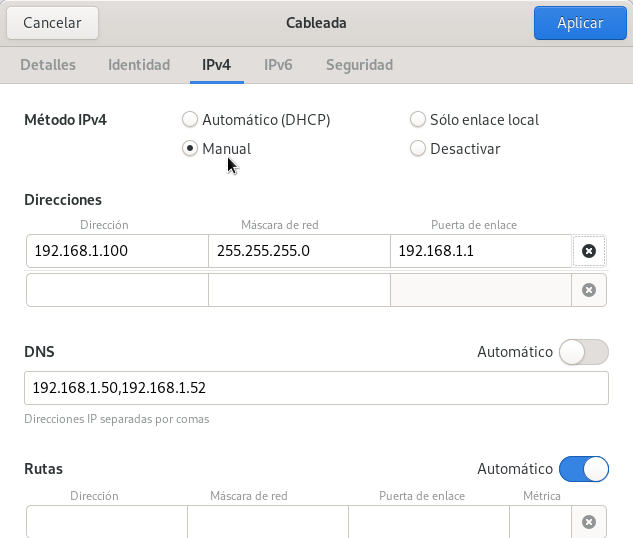This screenshot has height=538, width=633.
Task: Choose the Manual IPv4 method
Action: point(216,149)
